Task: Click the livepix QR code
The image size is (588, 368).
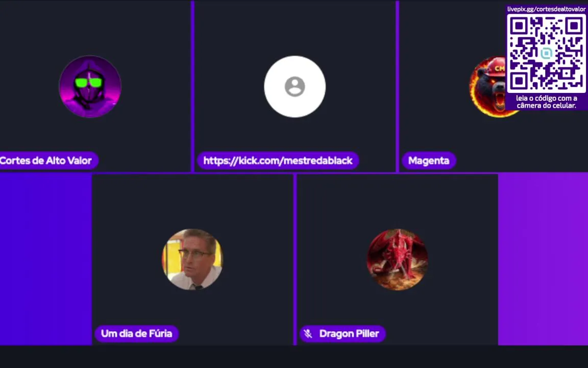Action: [546, 54]
